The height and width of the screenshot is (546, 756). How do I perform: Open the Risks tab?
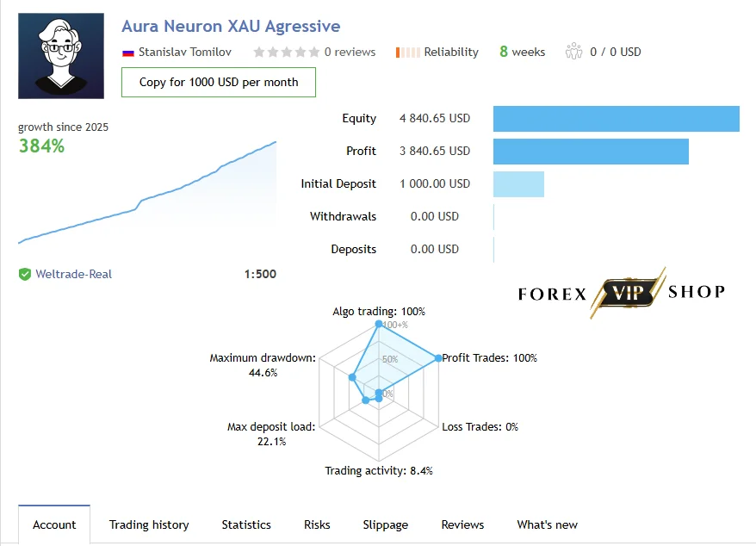pyautogui.click(x=317, y=524)
